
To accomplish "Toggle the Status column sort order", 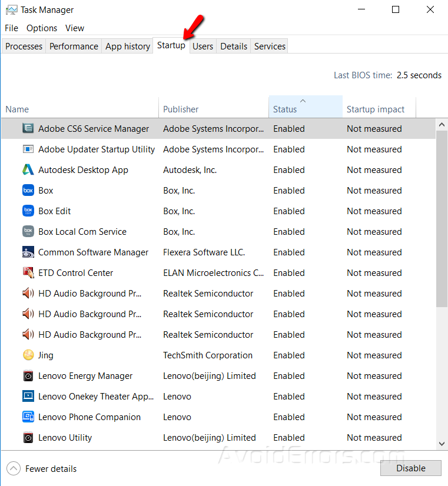I will coord(305,109).
